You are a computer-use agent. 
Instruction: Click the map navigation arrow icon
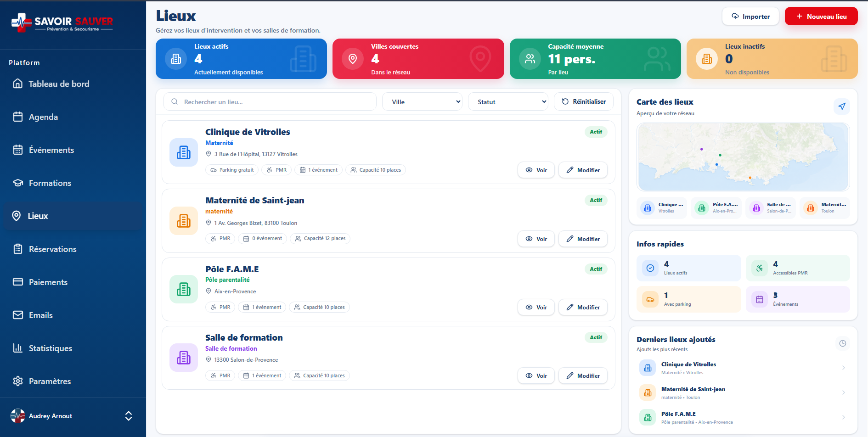842,106
